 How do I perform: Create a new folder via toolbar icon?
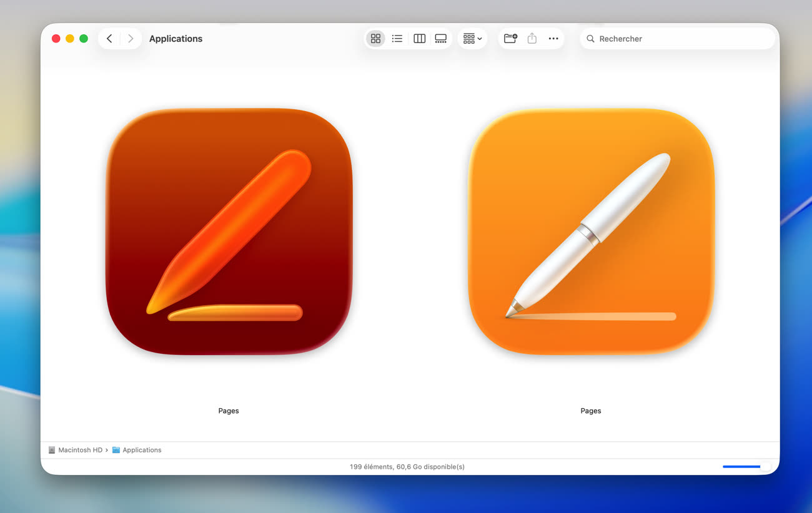pos(510,39)
